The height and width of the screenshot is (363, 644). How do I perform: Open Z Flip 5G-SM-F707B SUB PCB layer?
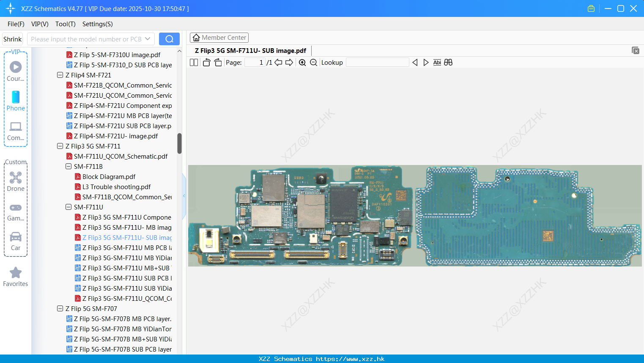[123, 349]
